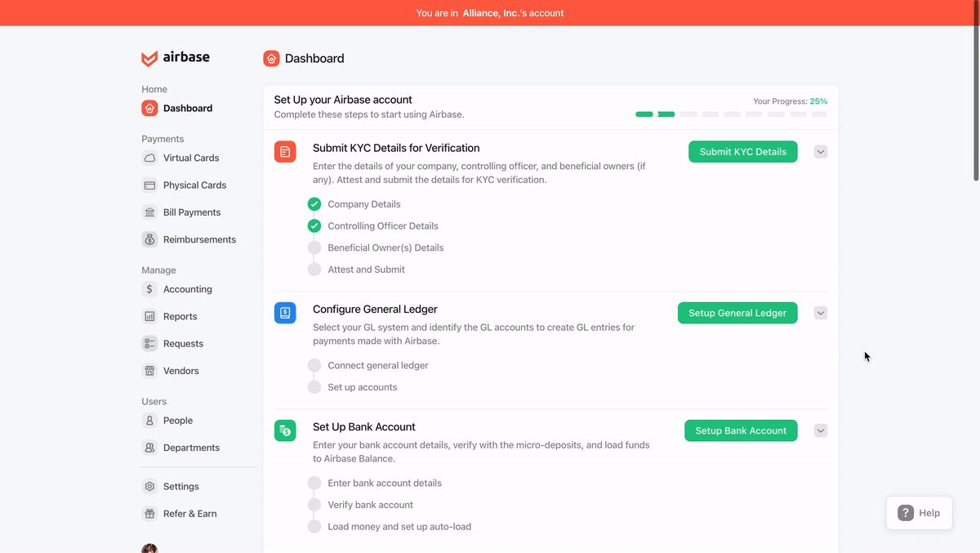Click the Beneficial Owner(s) Details text

coord(385,248)
